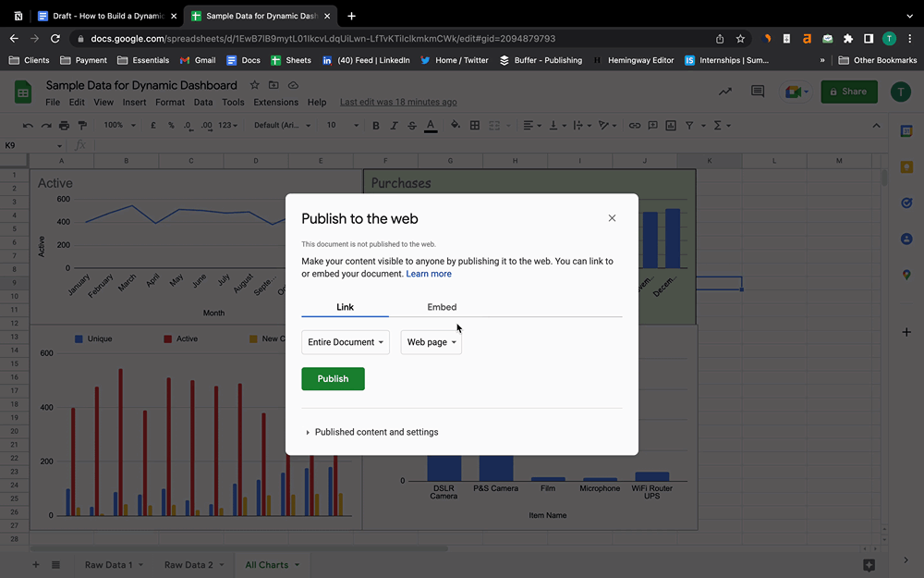Star the Sample Data spreadsheet
Viewport: 924px width, 578px height.
tap(254, 85)
